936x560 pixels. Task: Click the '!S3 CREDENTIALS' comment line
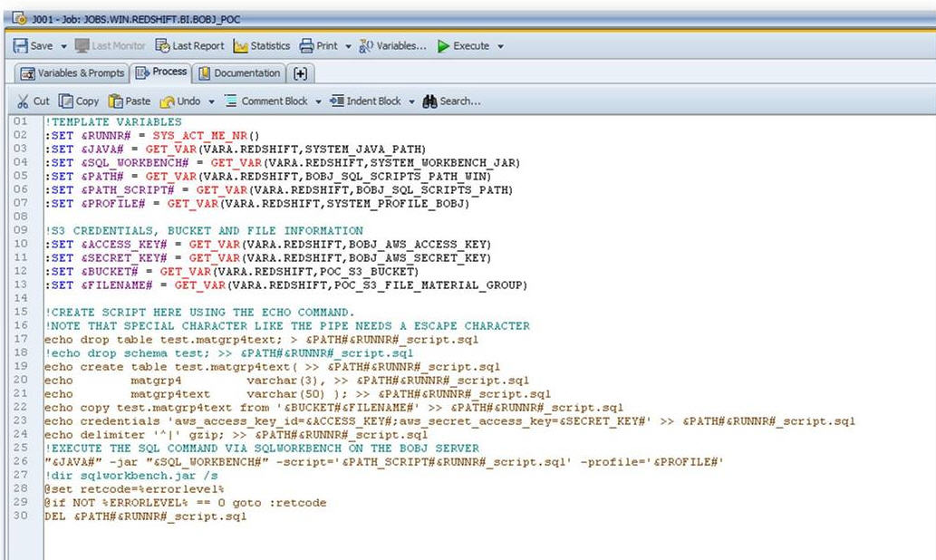pos(204,231)
